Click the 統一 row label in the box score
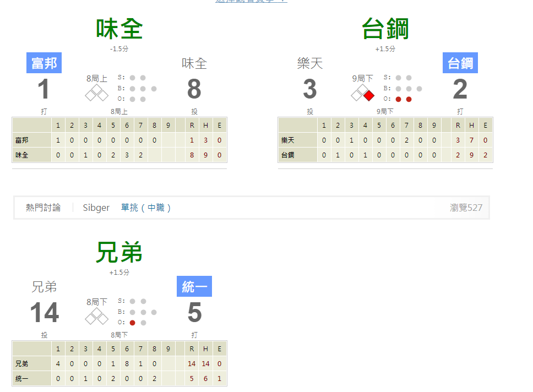Image resolution: width=533 pixels, height=392 pixels. [22, 379]
